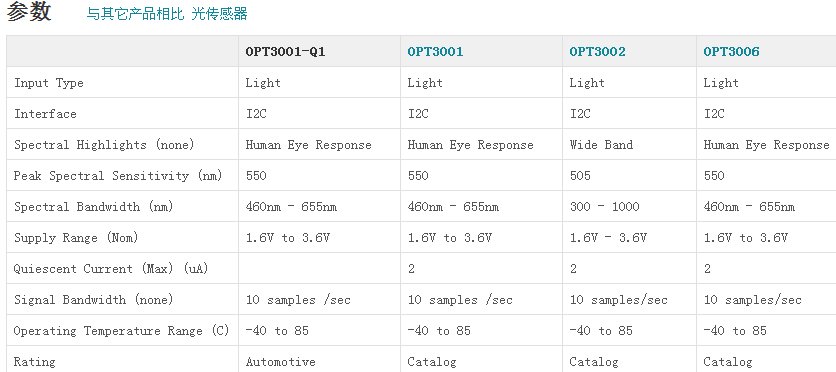Click the Wide Band cell for OPT3002
The image size is (836, 372).
pos(601,145)
